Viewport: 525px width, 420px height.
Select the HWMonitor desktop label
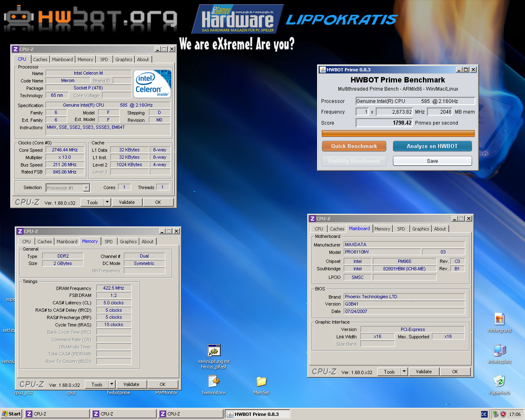pos(166,393)
